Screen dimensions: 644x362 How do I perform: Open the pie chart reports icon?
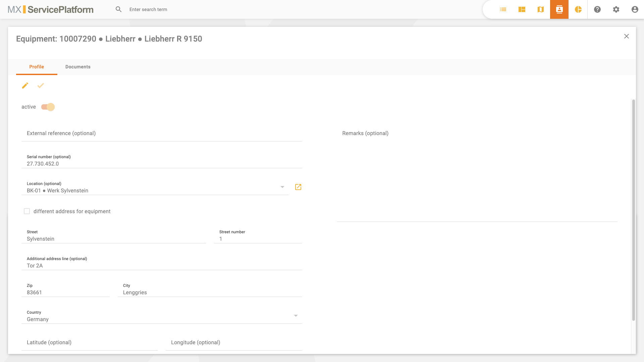578,9
